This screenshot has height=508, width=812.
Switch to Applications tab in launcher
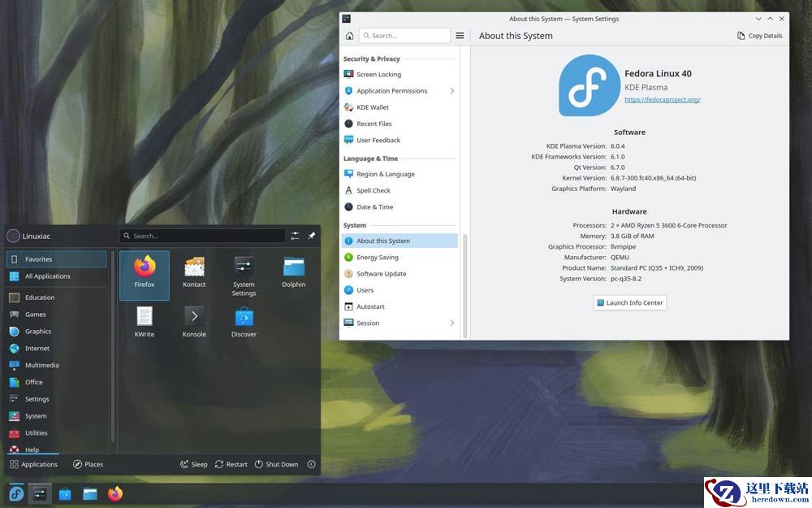(33, 464)
